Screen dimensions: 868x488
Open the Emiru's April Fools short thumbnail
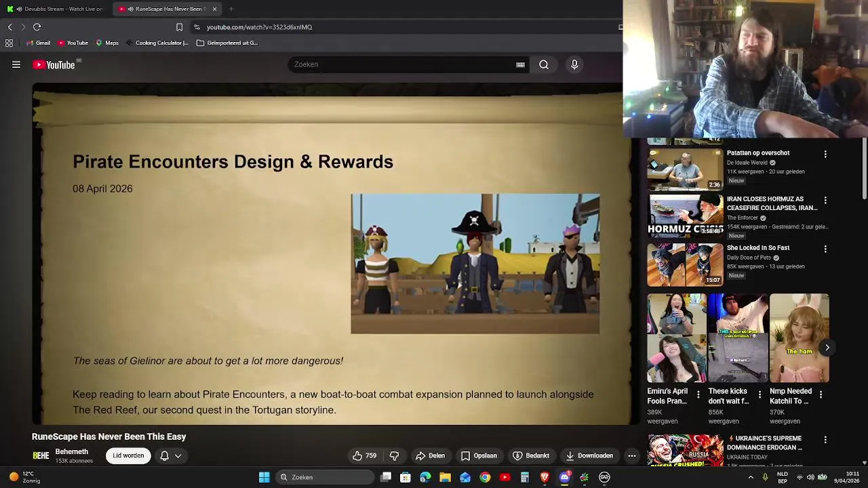click(677, 339)
